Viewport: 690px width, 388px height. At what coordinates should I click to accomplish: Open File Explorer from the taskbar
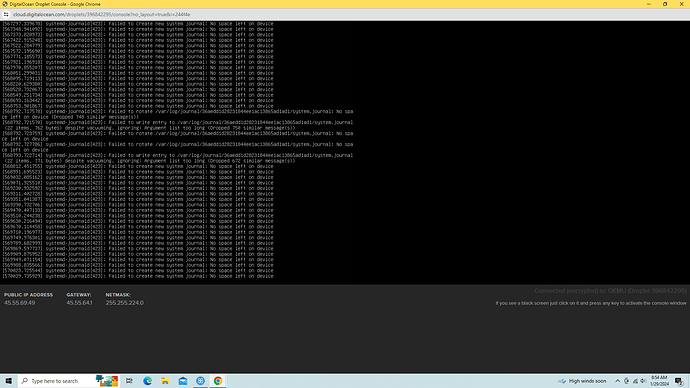pos(165,381)
